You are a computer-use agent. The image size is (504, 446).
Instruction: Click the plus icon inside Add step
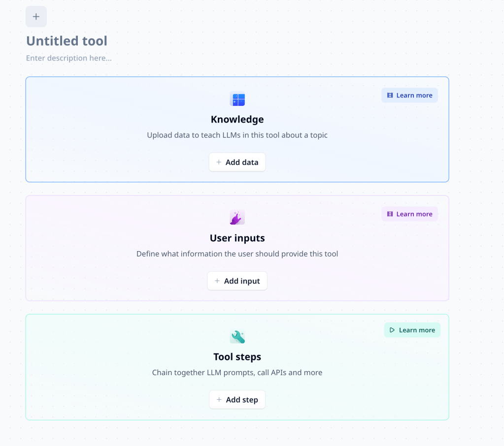pos(219,400)
